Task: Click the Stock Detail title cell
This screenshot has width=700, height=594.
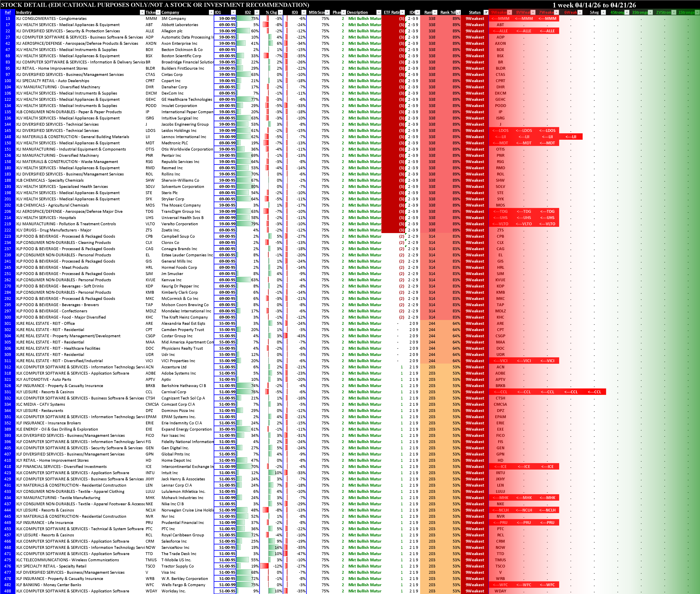Action: (x=155, y=5)
